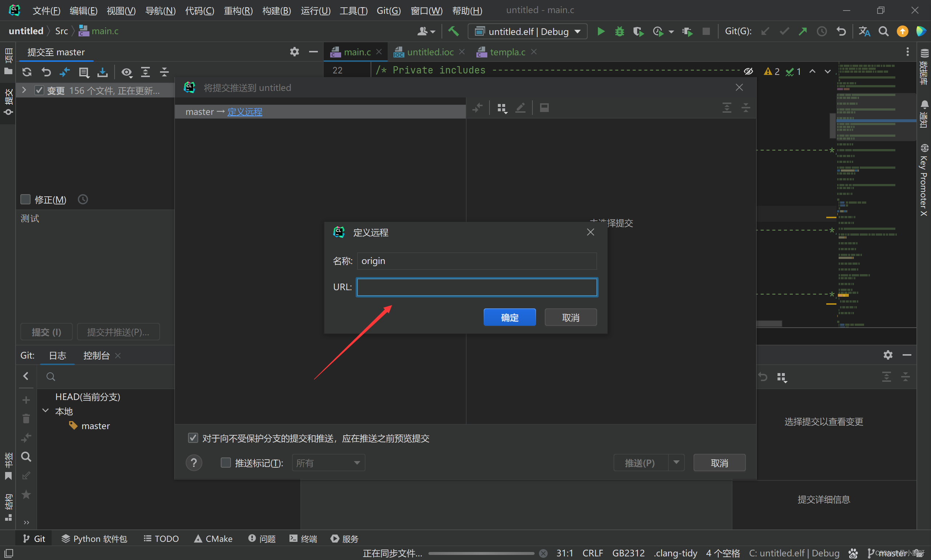Start debugging with the bug icon

click(x=619, y=31)
